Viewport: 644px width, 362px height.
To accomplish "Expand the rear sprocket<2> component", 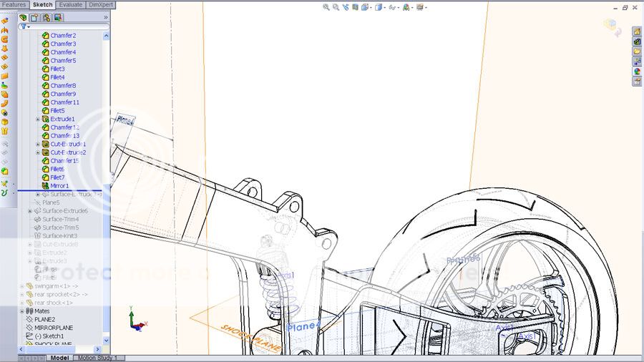I will tap(21, 294).
